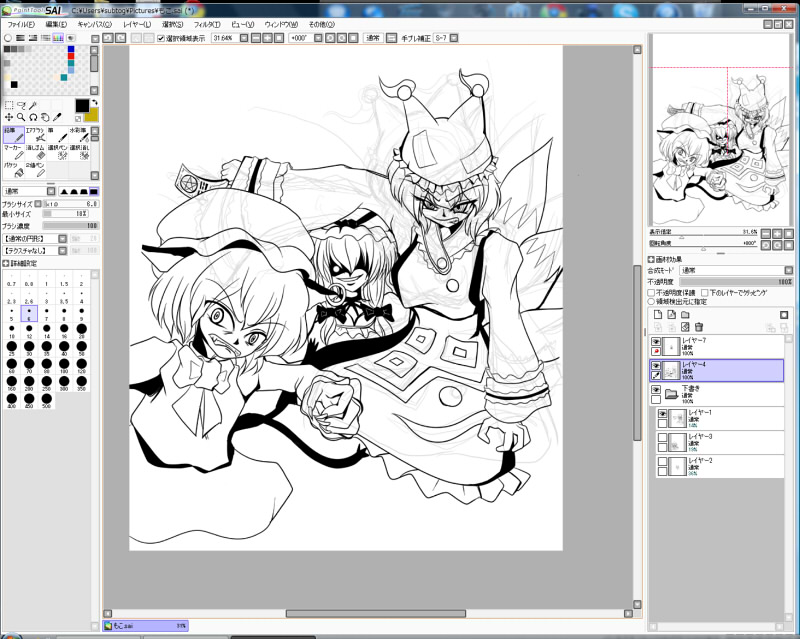Image resolution: width=800 pixels, height=639 pixels.
Task: Open the ウィンドウ(W) menu
Action: [x=281, y=24]
